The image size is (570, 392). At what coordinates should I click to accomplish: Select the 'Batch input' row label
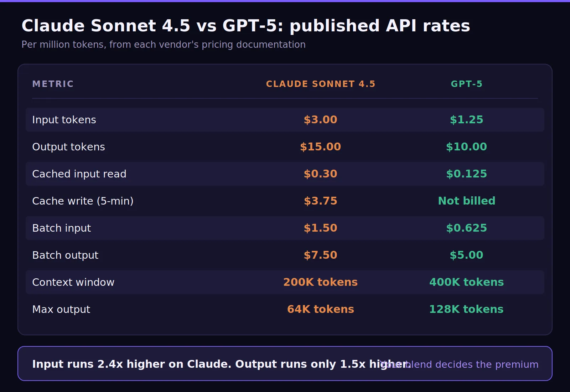62,228
